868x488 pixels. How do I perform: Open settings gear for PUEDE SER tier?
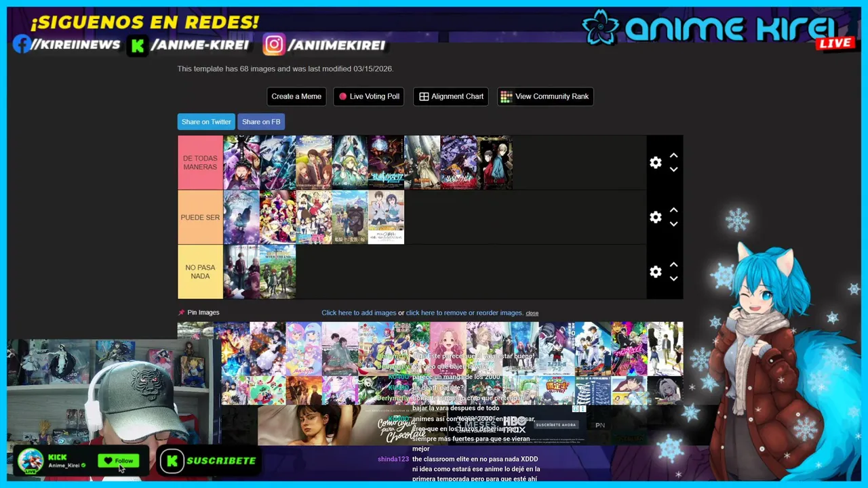click(655, 217)
